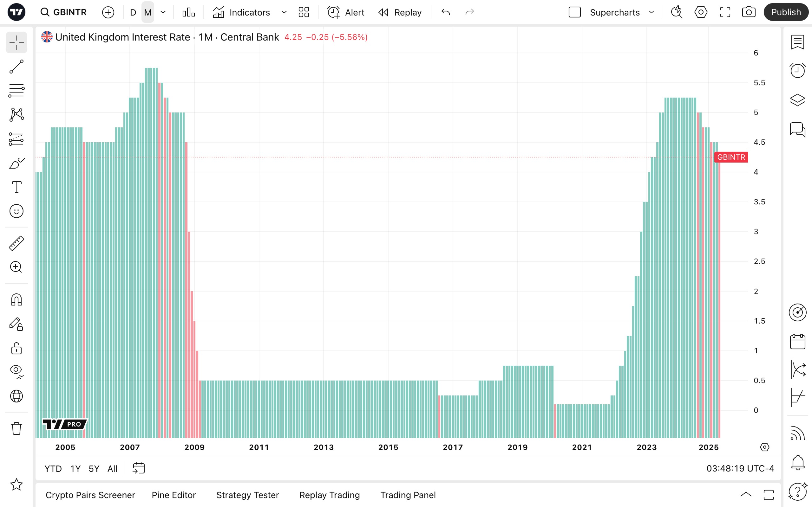This screenshot has width=812, height=507.
Task: Open the emoji icons tool
Action: click(x=16, y=211)
